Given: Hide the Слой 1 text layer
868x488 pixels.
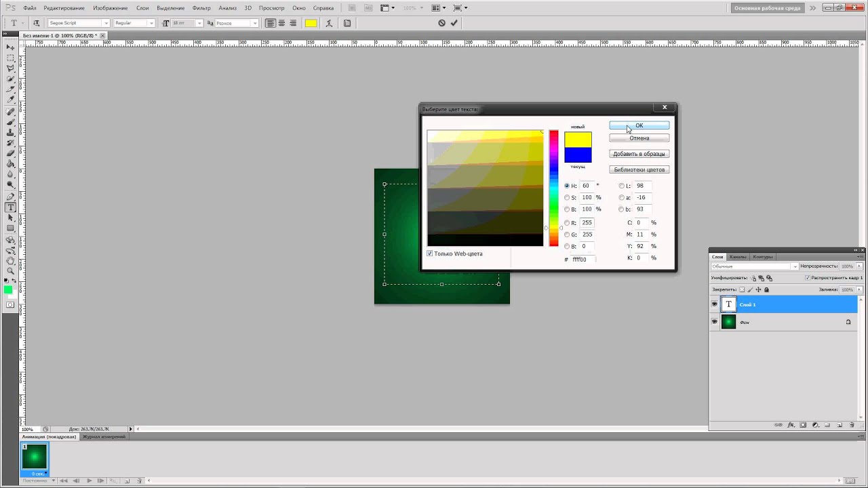Looking at the screenshot, I should pos(714,304).
